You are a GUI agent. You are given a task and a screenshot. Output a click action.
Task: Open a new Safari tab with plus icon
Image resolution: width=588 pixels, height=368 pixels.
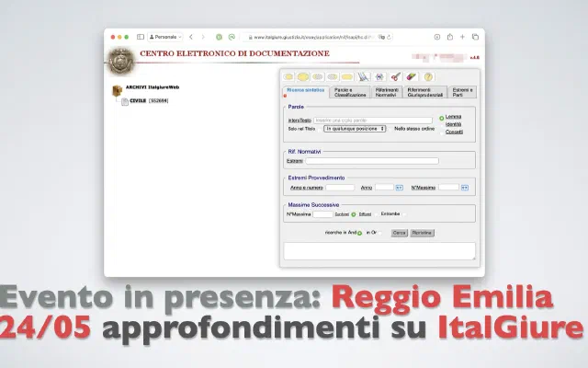tap(462, 37)
